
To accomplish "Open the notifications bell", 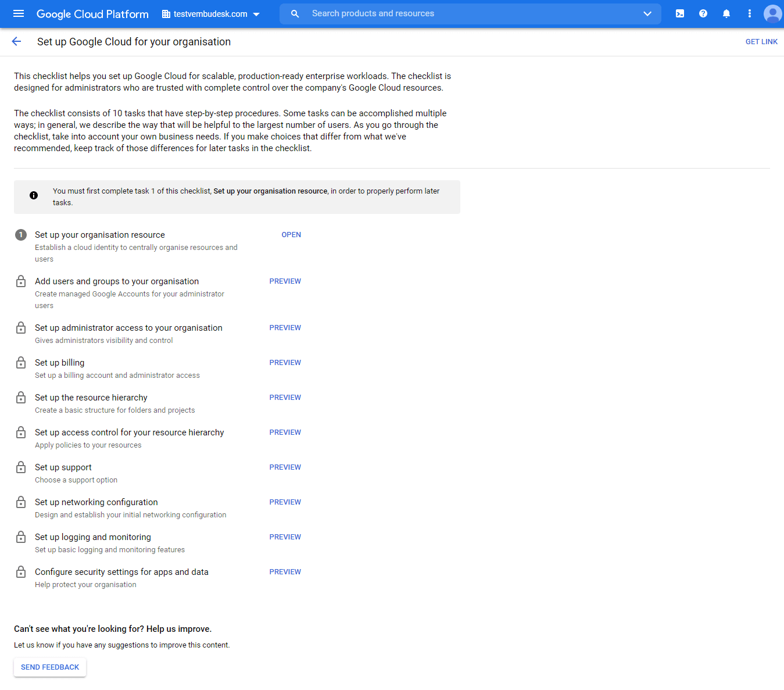I will [x=726, y=13].
